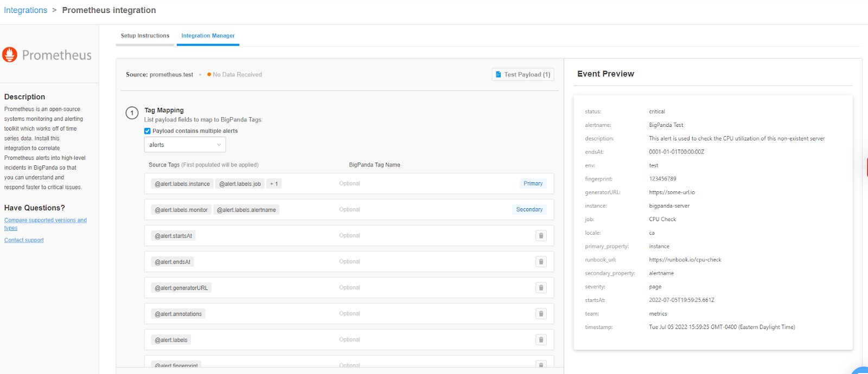Click the Secondary badge
Image resolution: width=868 pixels, height=374 pixels.
tap(529, 209)
